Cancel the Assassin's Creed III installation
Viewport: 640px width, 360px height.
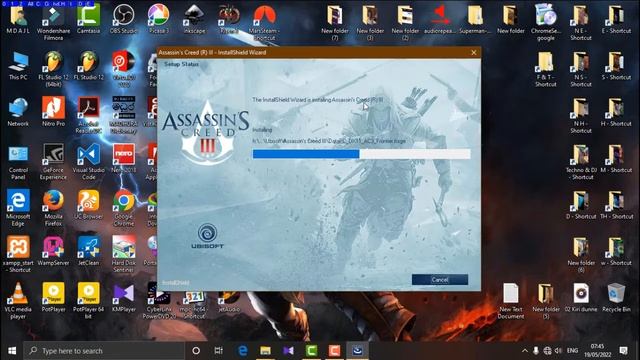pos(440,280)
